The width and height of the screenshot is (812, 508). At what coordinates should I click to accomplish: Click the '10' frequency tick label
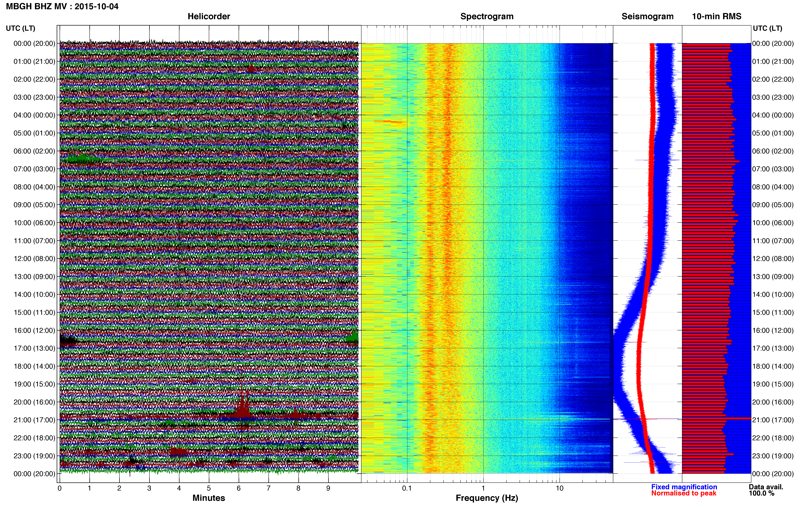click(x=559, y=488)
